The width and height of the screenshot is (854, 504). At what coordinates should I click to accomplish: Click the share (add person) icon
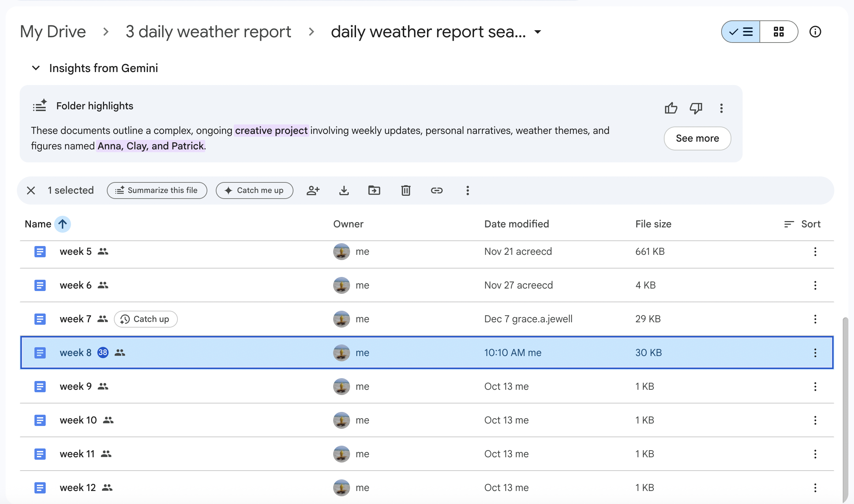tap(312, 190)
